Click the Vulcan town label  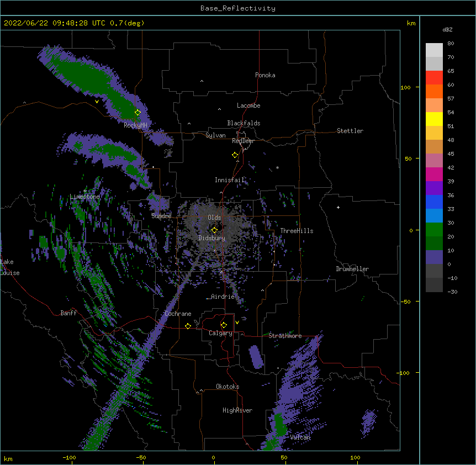tap(300, 437)
